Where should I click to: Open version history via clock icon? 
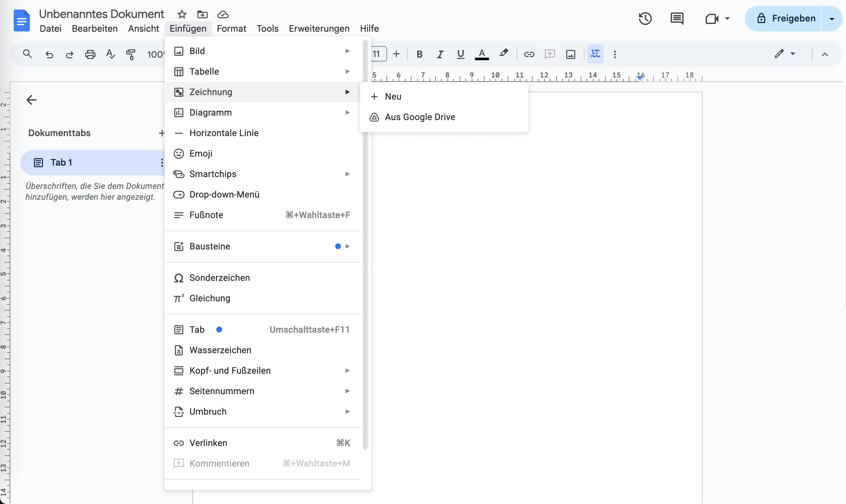coord(644,18)
